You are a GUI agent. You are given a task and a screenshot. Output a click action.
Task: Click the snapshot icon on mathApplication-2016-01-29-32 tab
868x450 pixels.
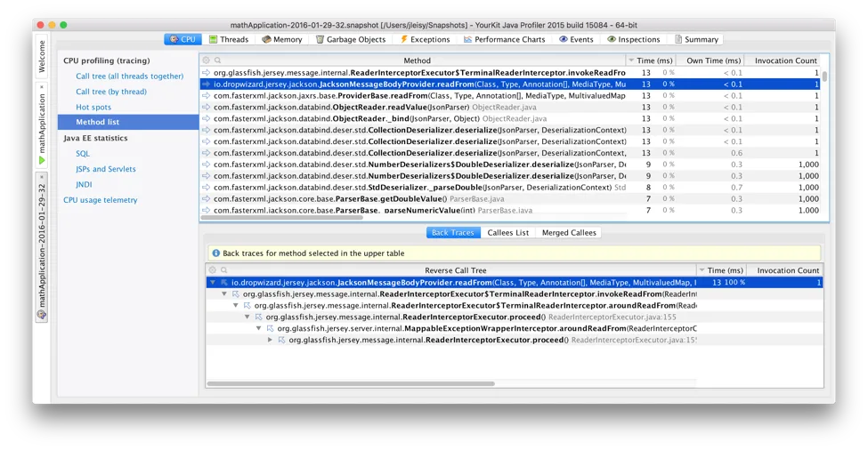[x=42, y=315]
